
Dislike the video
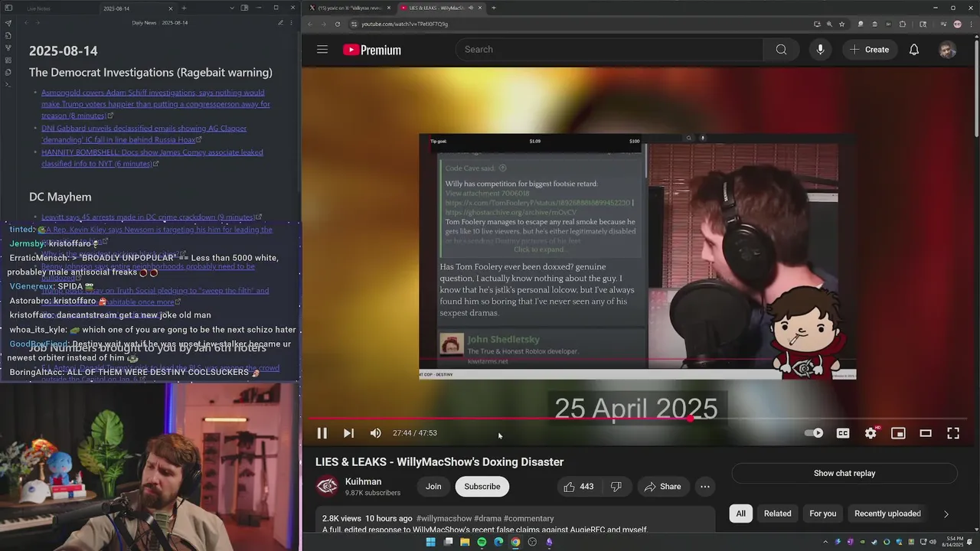tap(616, 487)
